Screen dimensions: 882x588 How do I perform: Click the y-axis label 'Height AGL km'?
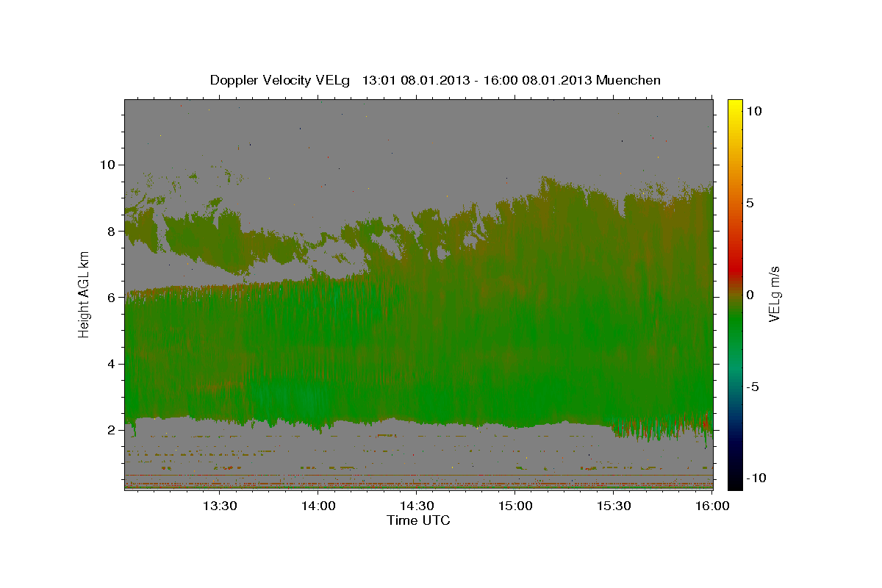84,295
